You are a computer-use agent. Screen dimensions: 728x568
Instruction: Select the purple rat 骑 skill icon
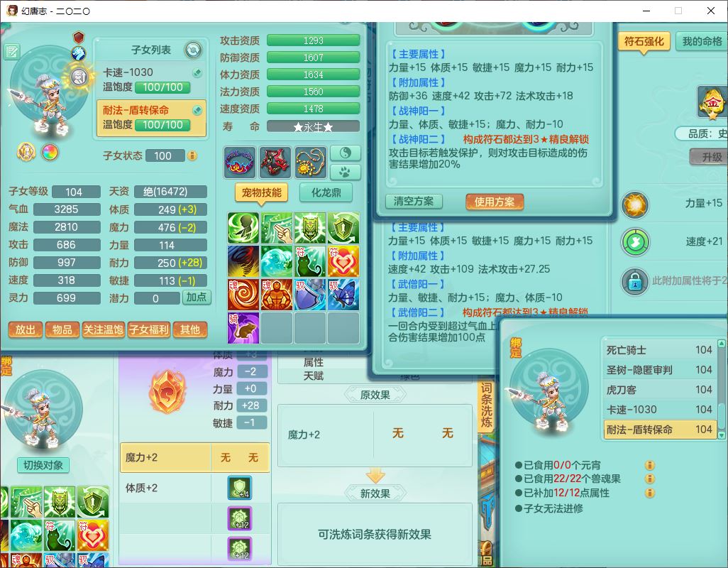click(x=243, y=328)
